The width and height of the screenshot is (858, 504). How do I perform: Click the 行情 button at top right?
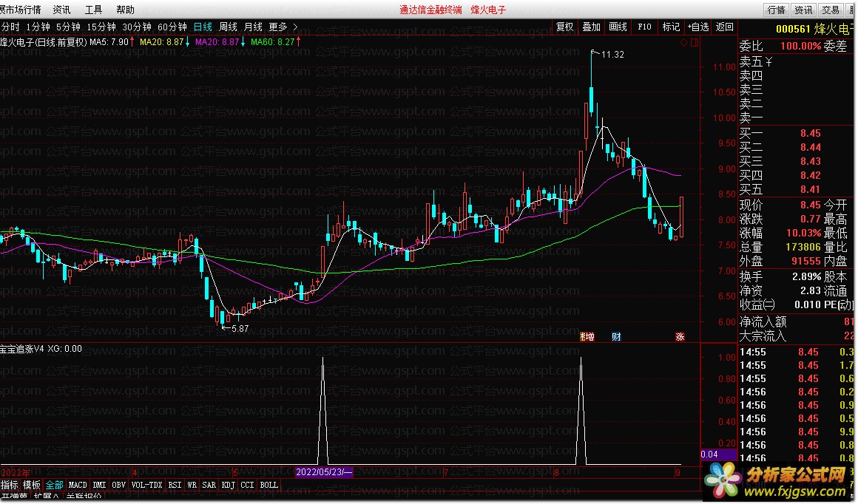pos(776,10)
